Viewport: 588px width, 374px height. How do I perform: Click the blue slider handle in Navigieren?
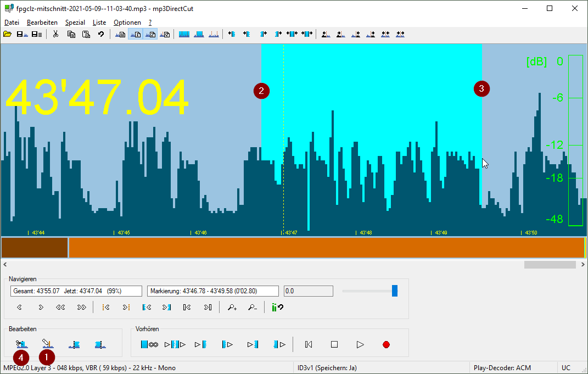395,291
